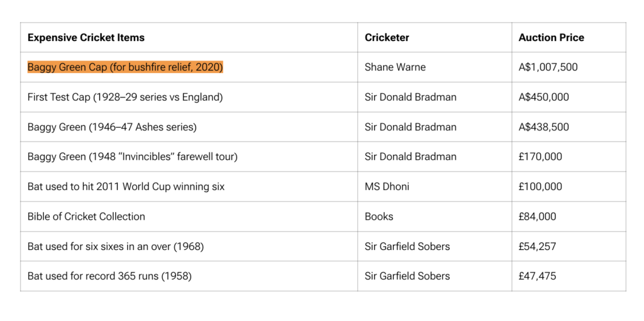The height and width of the screenshot is (321, 644).
Task: Click the £47,475 price cell
Action: click(x=537, y=276)
